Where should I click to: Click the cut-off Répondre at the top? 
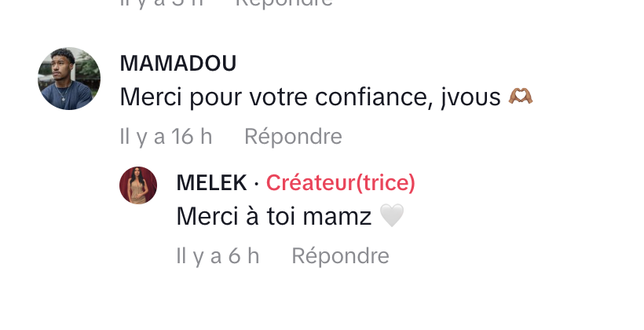coord(284,3)
